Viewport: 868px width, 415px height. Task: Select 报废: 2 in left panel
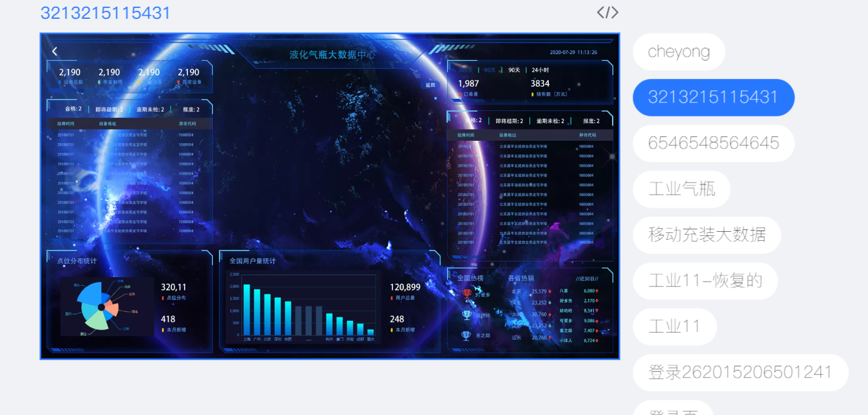coord(191,110)
